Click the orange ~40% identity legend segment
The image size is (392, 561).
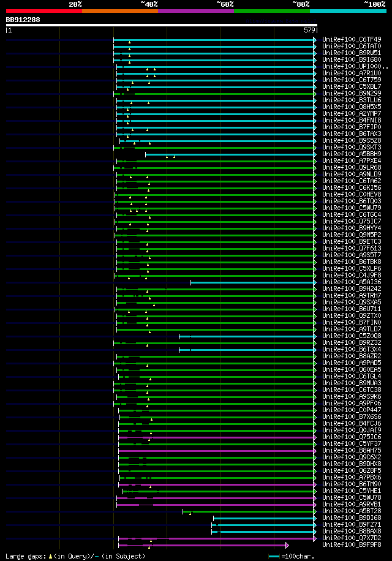coord(120,11)
